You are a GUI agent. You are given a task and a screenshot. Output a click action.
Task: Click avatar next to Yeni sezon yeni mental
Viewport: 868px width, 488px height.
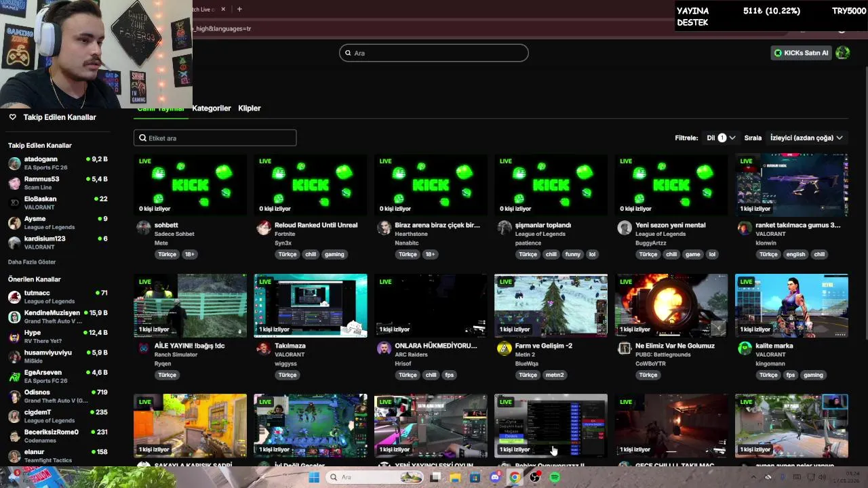pos(625,228)
